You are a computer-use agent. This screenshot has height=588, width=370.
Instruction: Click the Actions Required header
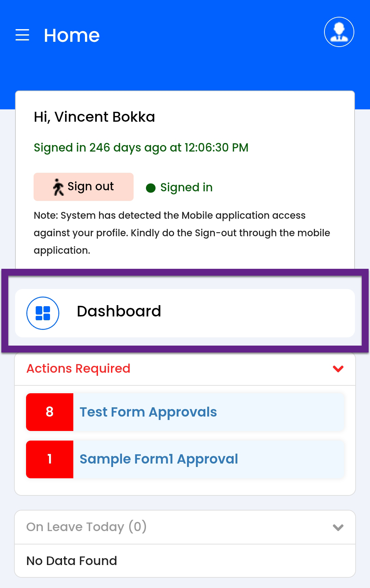coord(78,369)
